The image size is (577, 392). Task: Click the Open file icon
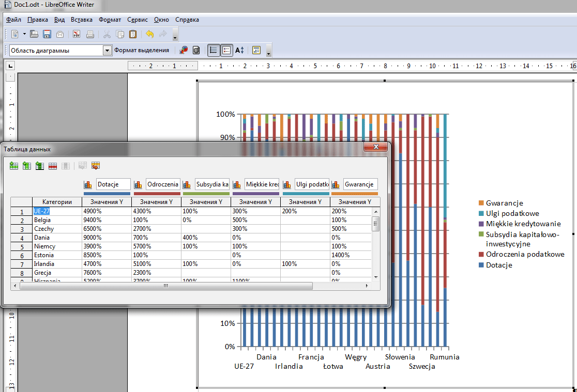tap(34, 34)
